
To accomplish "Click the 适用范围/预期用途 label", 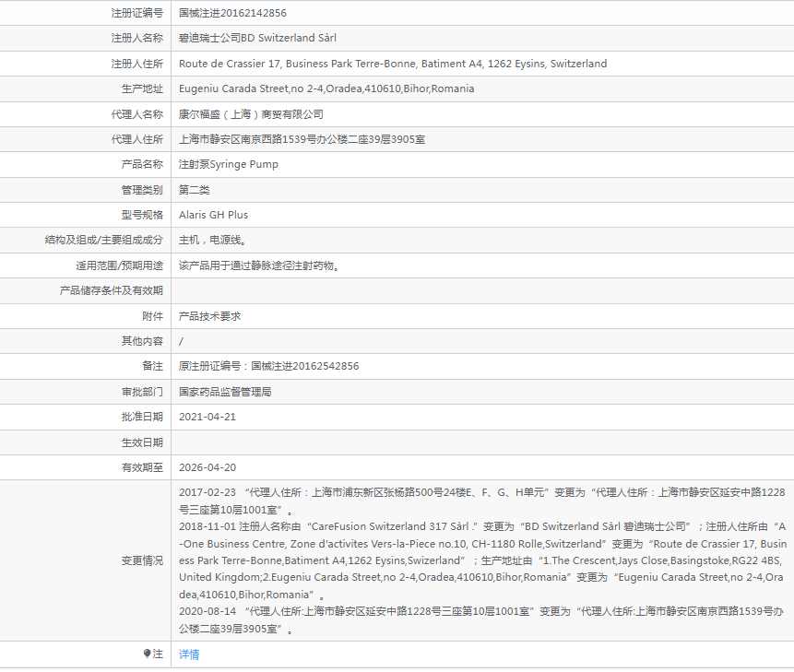I will tap(120, 265).
